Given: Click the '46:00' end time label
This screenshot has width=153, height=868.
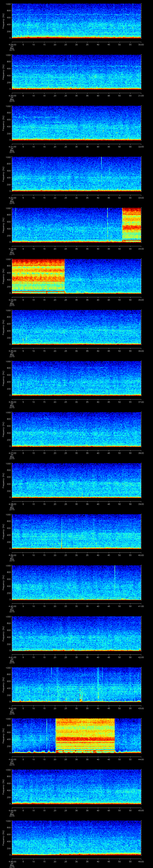Looking at the screenshot, I should coord(141,861).
